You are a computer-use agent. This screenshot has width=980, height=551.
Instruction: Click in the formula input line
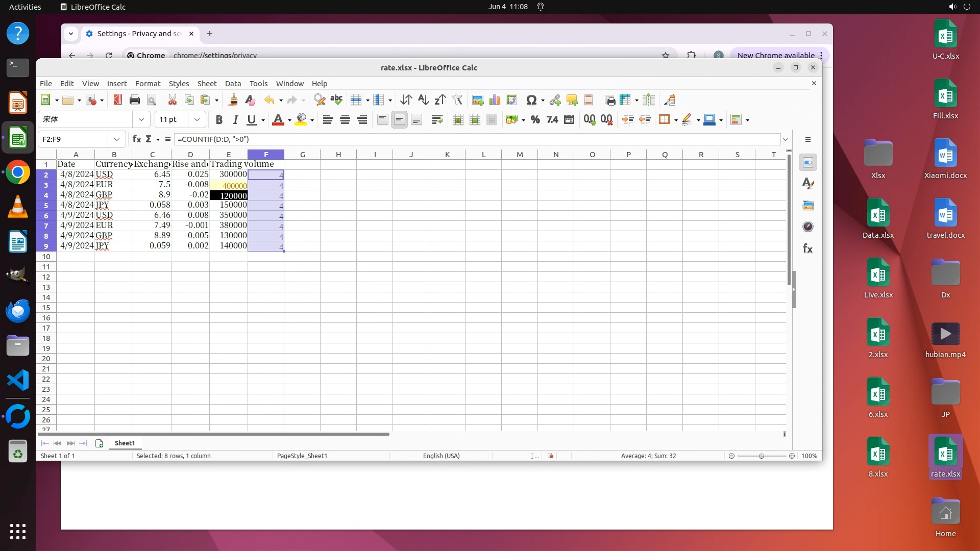click(459, 139)
